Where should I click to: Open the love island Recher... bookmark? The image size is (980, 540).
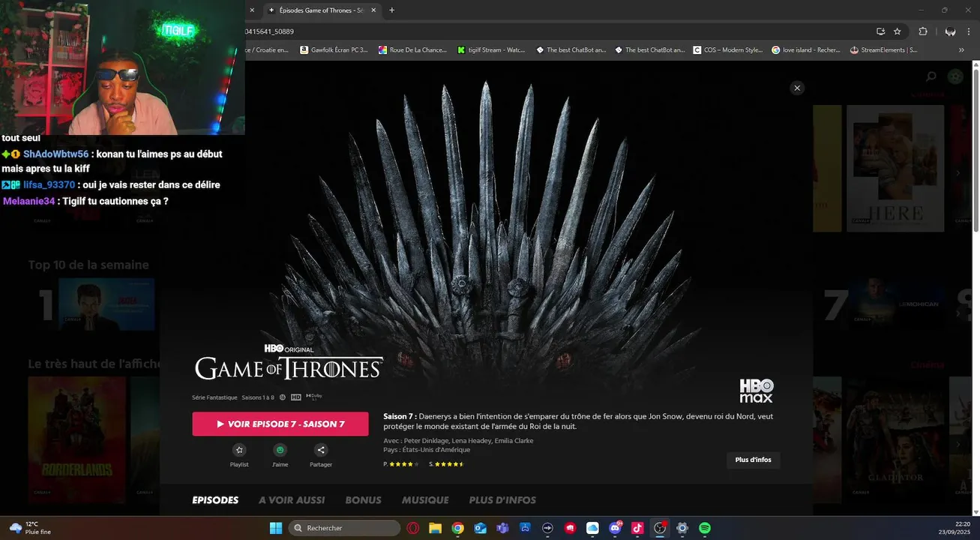806,50
